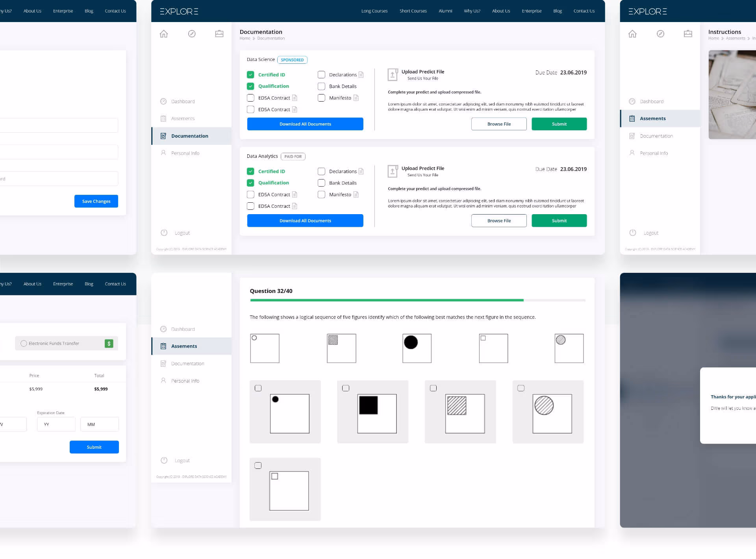The width and height of the screenshot is (756, 559).
Task: Click the green dollar icon for Funds Transfer
Action: click(x=109, y=343)
